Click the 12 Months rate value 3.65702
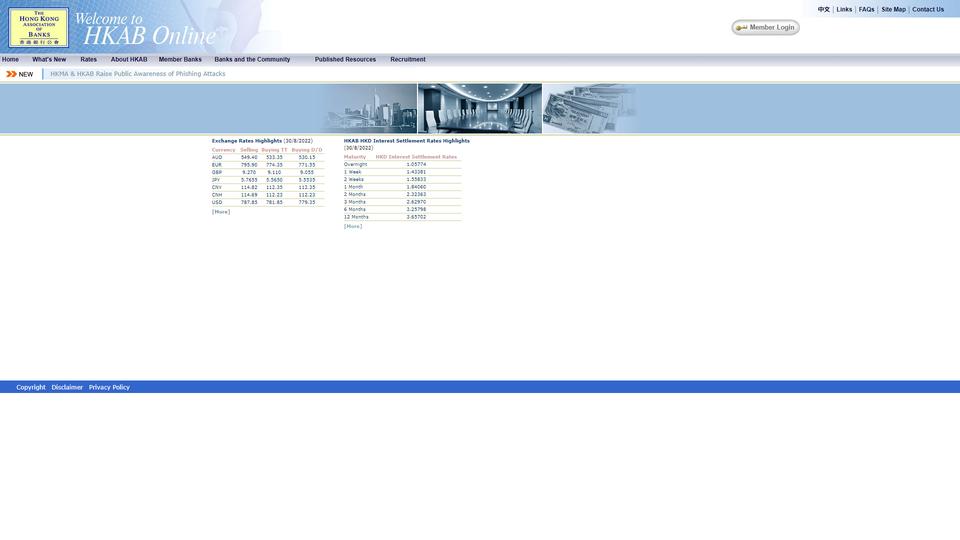Screen dimensions: 960x540 pos(416,217)
